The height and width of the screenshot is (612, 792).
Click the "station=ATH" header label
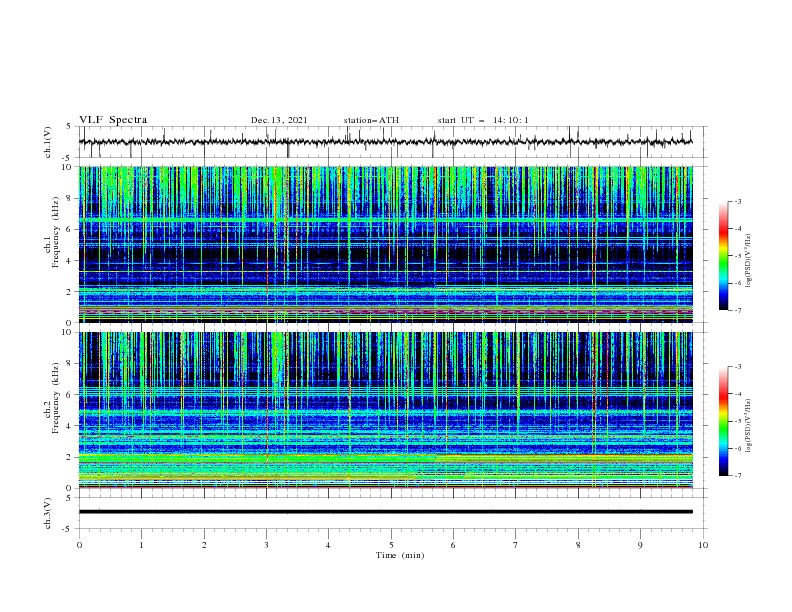coord(371,120)
